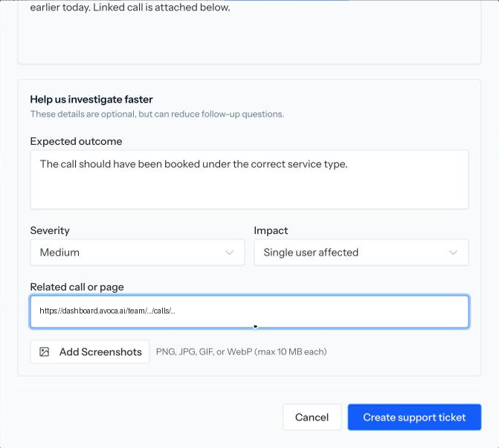Click the expected outcome sentence about service type
The width and height of the screenshot is (499, 448).
[x=193, y=164]
